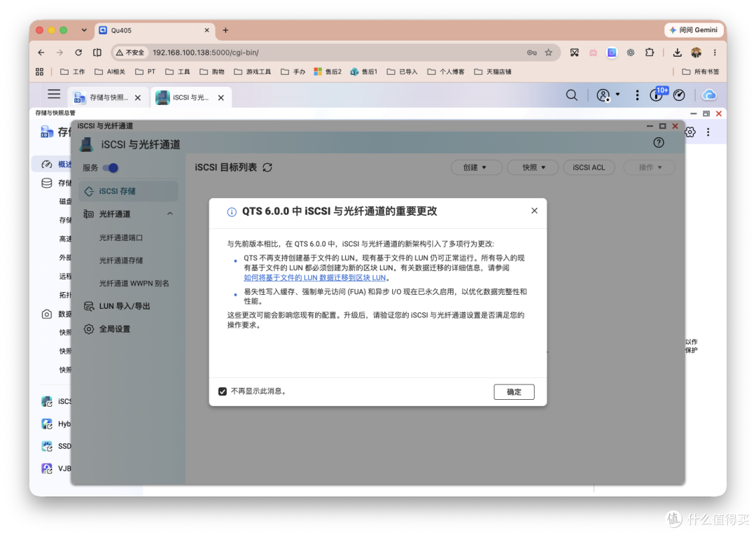This screenshot has height=535, width=756.
Task: Select the VJB item in storage sidebar
Action: [56, 468]
